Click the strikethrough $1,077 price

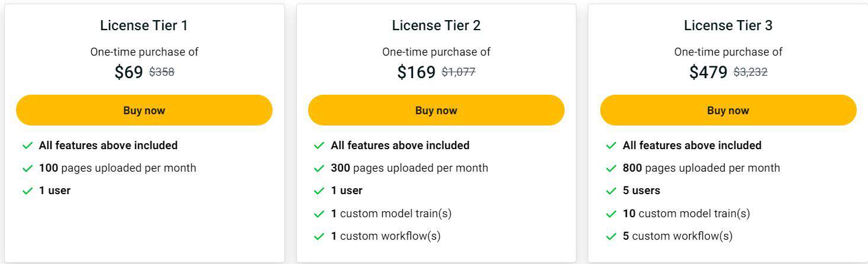[x=459, y=72]
